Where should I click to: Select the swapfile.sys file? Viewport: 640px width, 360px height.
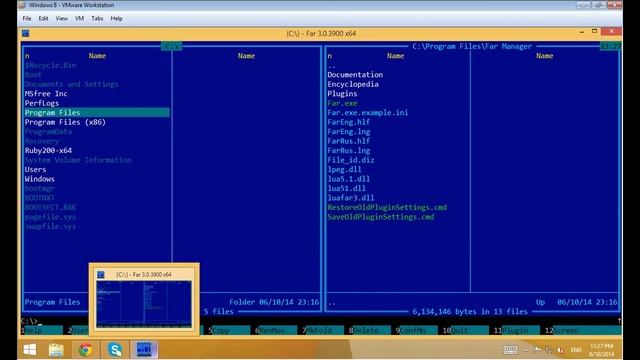point(50,227)
